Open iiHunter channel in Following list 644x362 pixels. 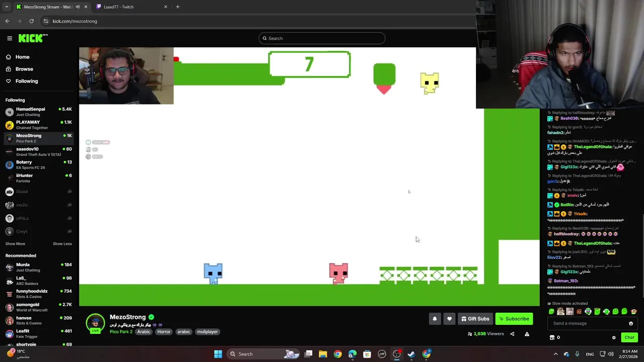coord(39,178)
